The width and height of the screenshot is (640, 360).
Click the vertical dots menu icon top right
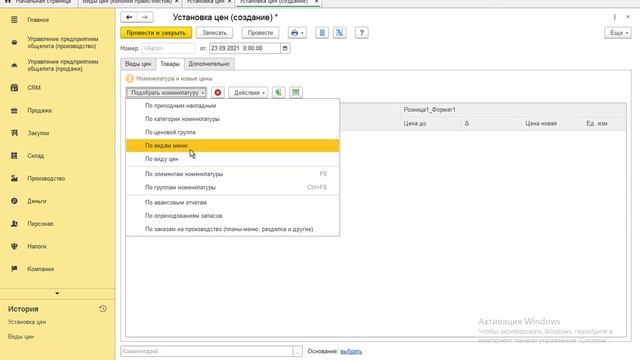[x=615, y=17]
